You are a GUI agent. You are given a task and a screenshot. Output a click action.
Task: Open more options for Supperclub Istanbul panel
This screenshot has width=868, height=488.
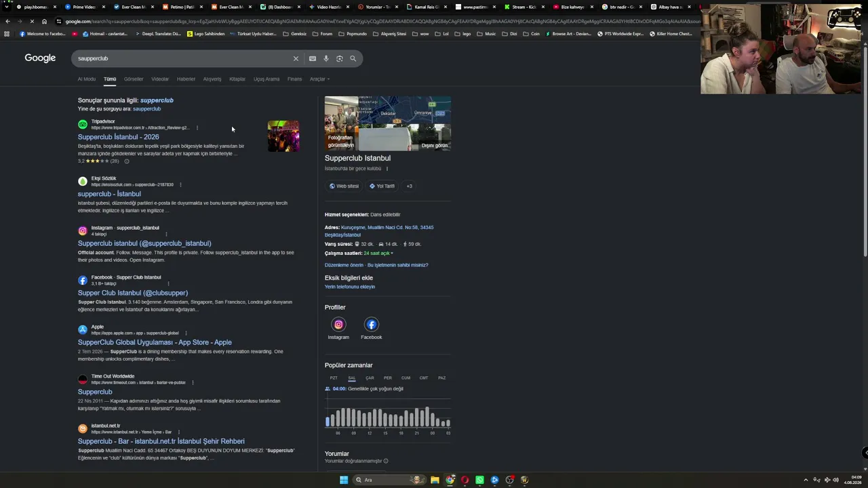coord(387,168)
